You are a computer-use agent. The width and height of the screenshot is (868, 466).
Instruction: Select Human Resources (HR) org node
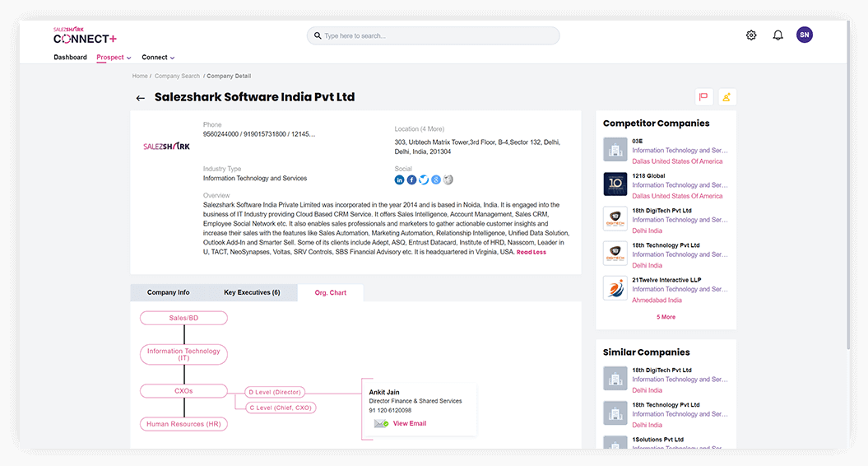pyautogui.click(x=183, y=424)
